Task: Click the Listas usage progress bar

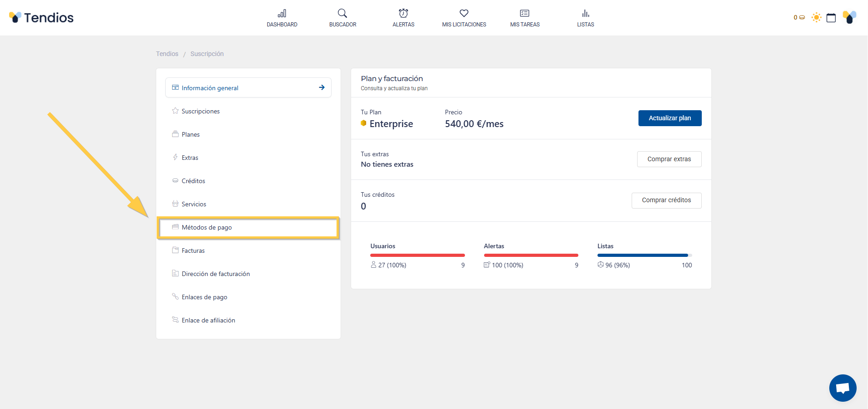Action: pyautogui.click(x=644, y=256)
